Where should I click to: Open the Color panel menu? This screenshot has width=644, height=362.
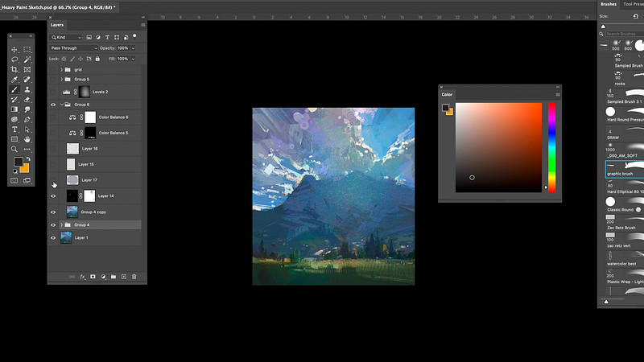[x=558, y=94]
